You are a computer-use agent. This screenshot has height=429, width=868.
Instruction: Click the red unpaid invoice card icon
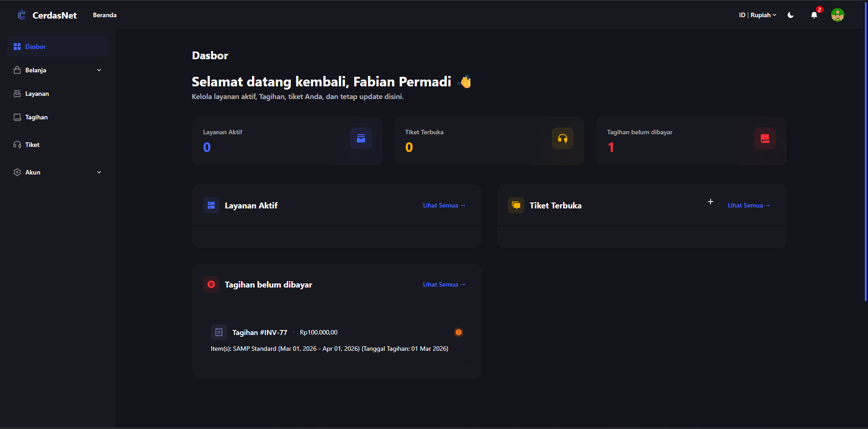pyautogui.click(x=764, y=138)
